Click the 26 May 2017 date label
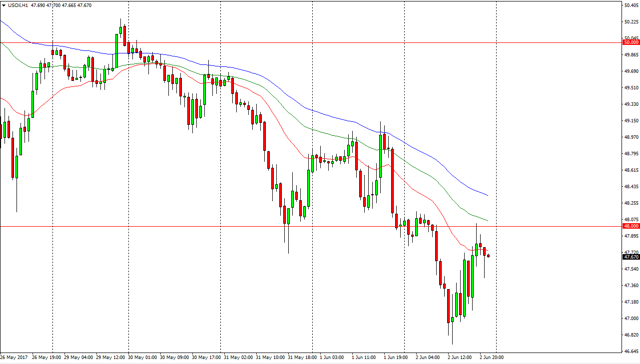640x364 pixels. tap(13, 358)
